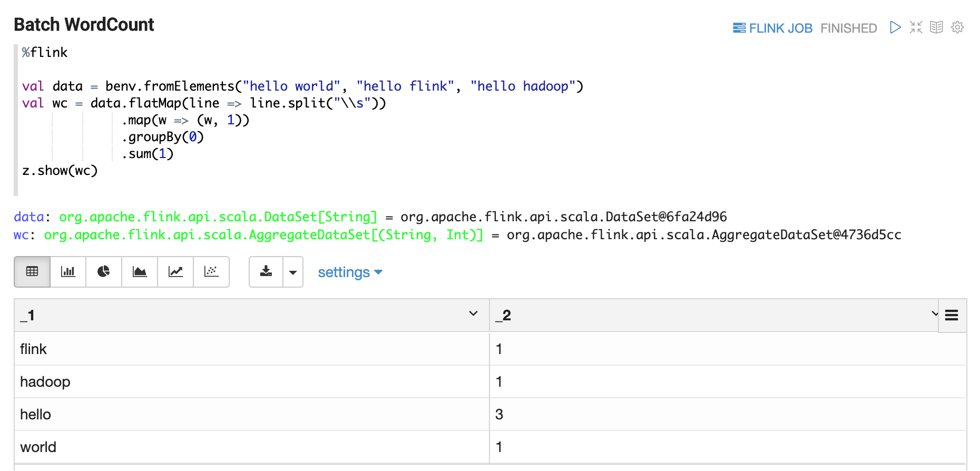Select the hello row cell
This screenshot has height=471, width=980.
36,415
